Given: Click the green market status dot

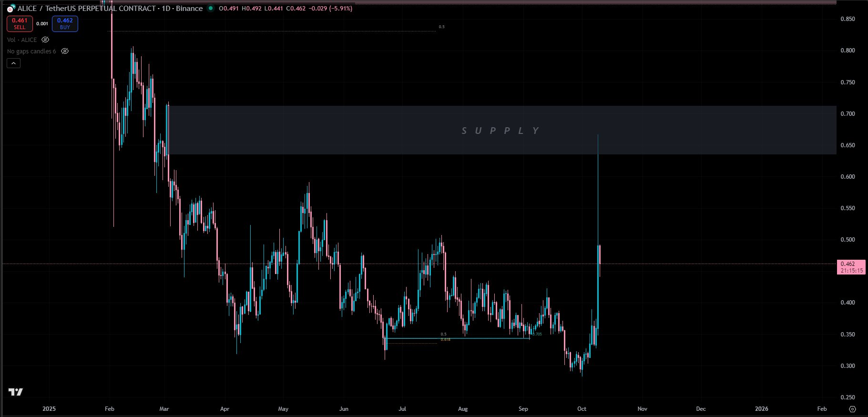Looking at the screenshot, I should point(211,9).
